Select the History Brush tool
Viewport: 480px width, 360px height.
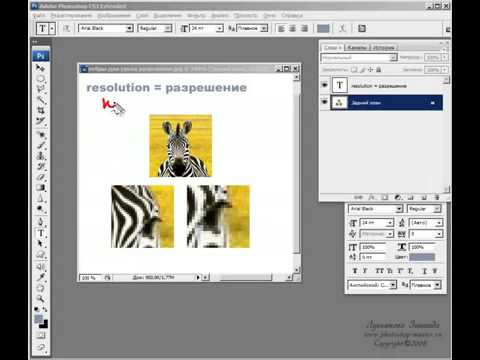click(40, 166)
